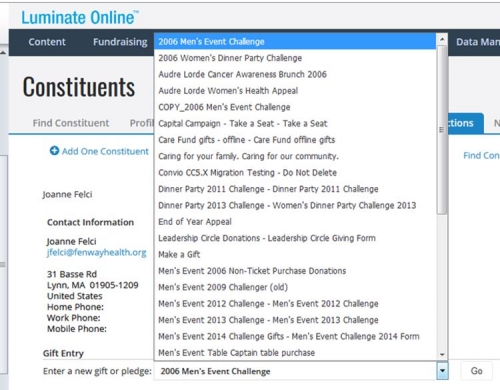
Task: Select Men's Event 2014 Challenge Gifts option
Action: point(295,336)
